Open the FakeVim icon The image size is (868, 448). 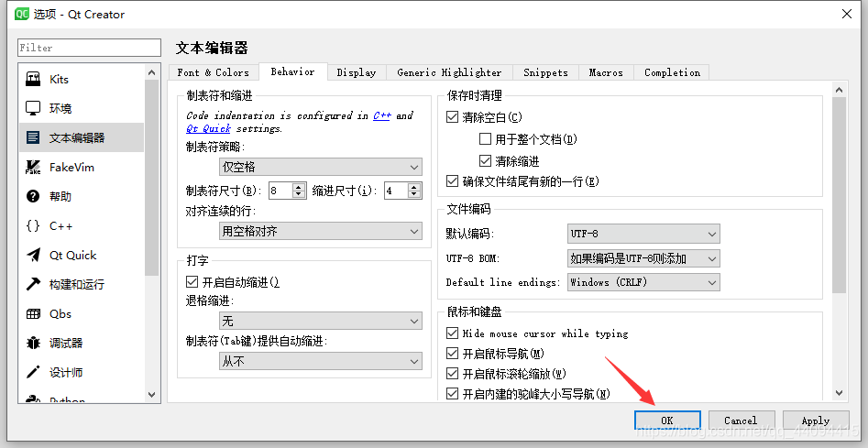(33, 167)
